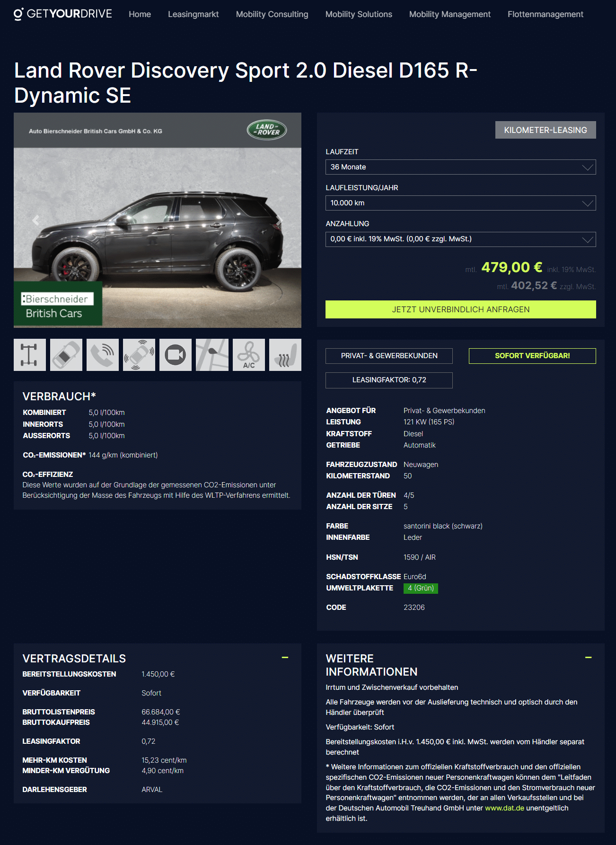Click the Leasingfaktor: 0,72 tag

pyautogui.click(x=389, y=380)
